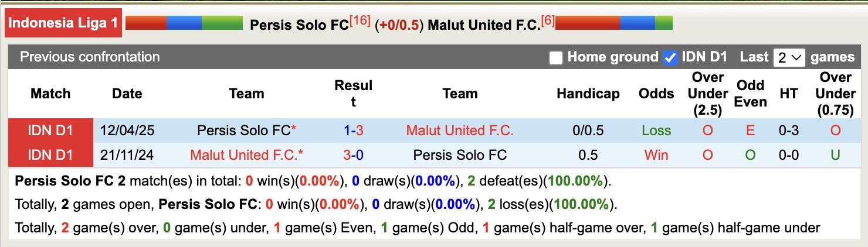Open the Last games count dropdown
The width and height of the screenshot is (868, 247).
(x=789, y=57)
